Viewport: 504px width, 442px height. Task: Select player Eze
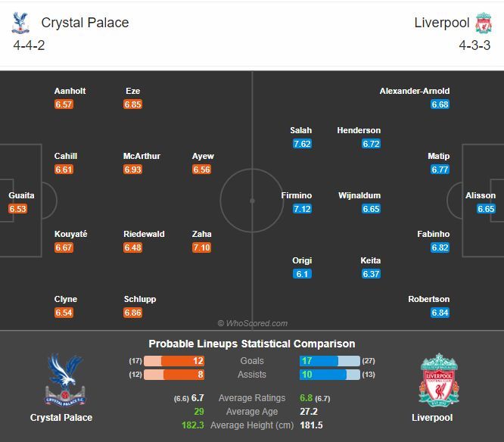click(133, 91)
